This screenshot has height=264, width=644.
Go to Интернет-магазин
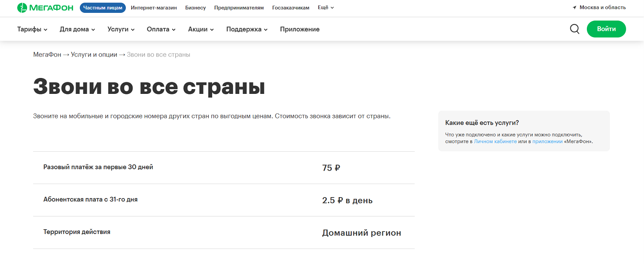[x=154, y=8]
